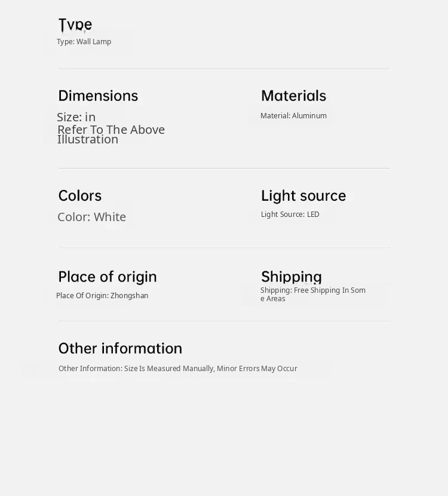Viewport: 448px width, 496px height.
Task: Click the divider line below the Type section
Action: [x=224, y=69]
